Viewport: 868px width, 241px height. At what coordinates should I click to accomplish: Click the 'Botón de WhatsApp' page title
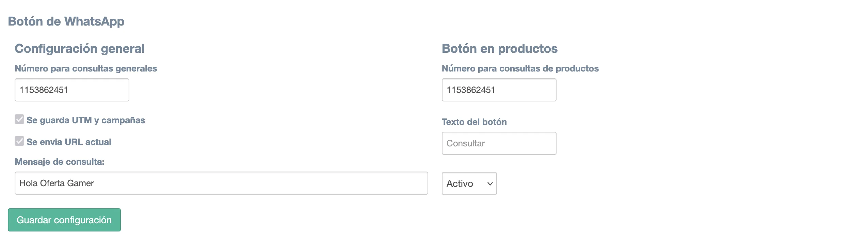66,21
